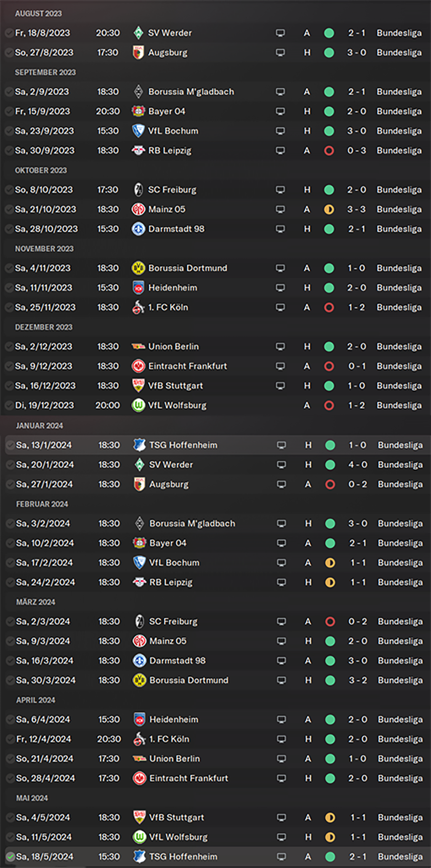Screen dimensions: 431x868
Task: Click the red loss indicator for the 25/11/2023 1. FC Köln match
Action: point(329,308)
